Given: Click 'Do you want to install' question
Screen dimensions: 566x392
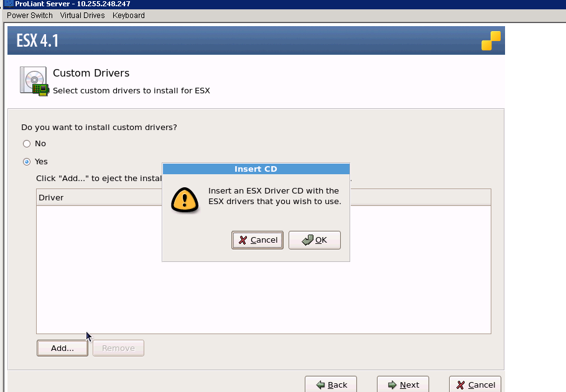Looking at the screenshot, I should [x=99, y=128].
